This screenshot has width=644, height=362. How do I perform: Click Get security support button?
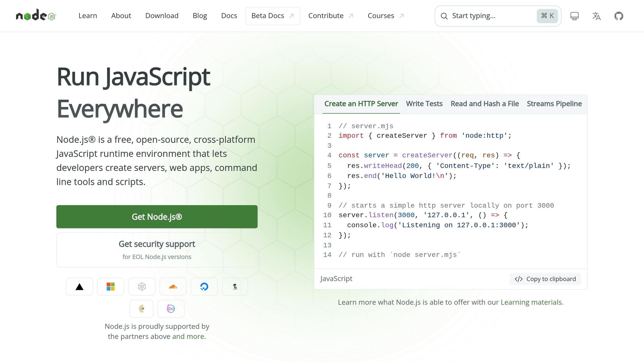tap(157, 250)
